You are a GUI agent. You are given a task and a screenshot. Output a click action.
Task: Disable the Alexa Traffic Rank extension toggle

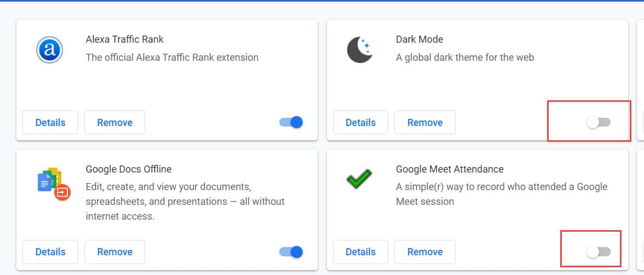coord(291,122)
